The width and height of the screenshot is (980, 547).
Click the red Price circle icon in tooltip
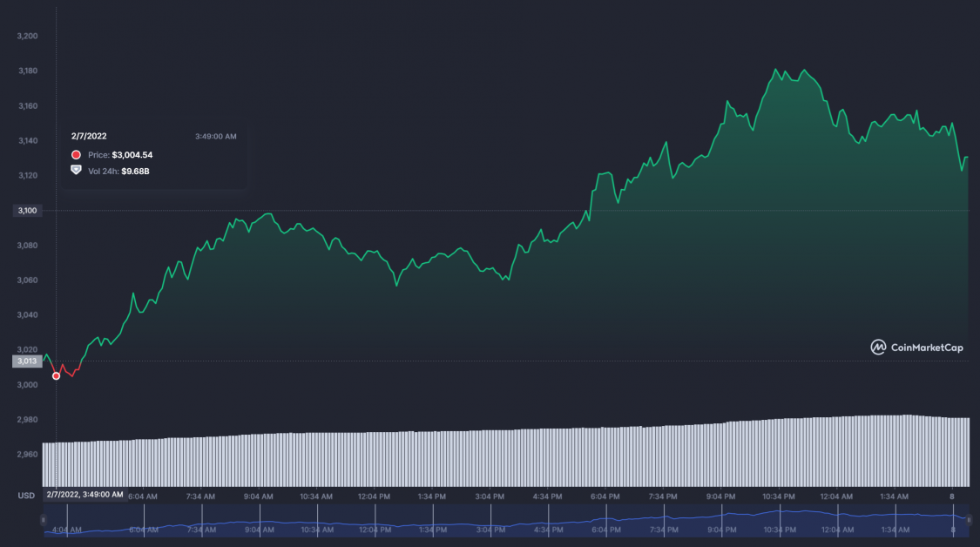pos(76,154)
